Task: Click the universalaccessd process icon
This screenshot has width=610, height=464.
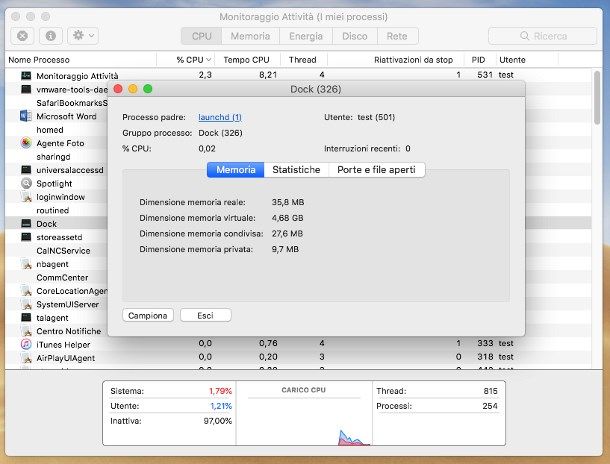Action: [26, 170]
